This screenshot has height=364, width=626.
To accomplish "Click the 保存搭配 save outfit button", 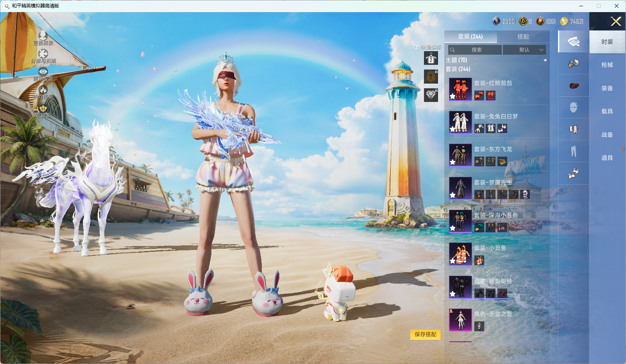I will pyautogui.click(x=426, y=334).
